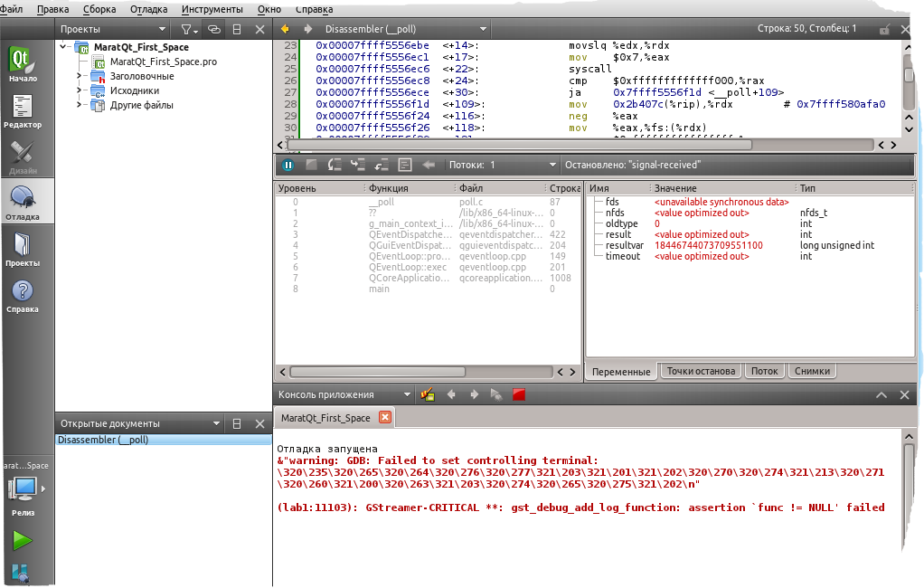Close the MaratQt_First_Space console tab
Screen dimensions: 924x588
[x=385, y=417]
